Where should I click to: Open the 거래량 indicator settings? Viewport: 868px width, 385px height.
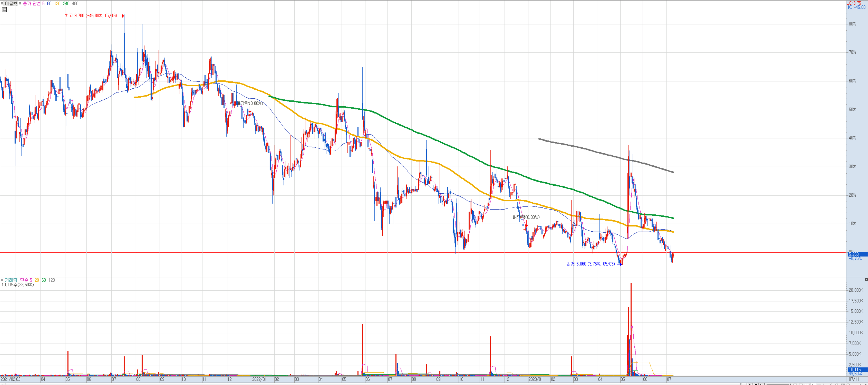tap(11, 280)
